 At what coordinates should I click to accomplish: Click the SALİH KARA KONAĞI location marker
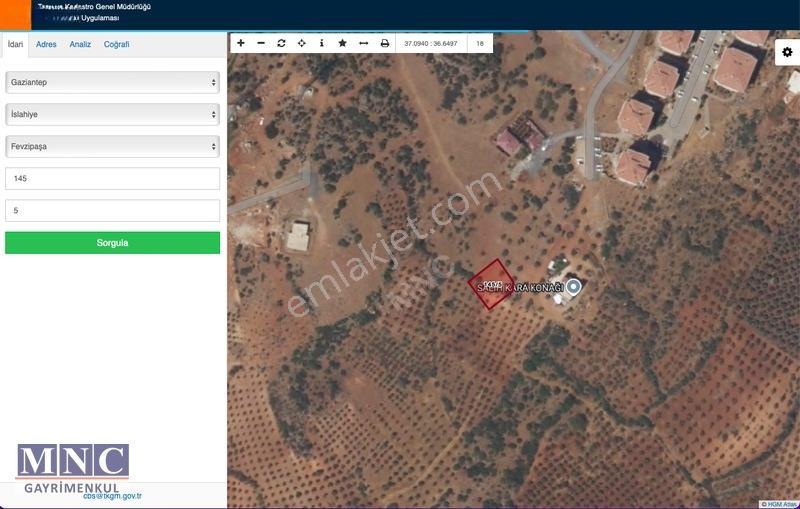(x=574, y=287)
